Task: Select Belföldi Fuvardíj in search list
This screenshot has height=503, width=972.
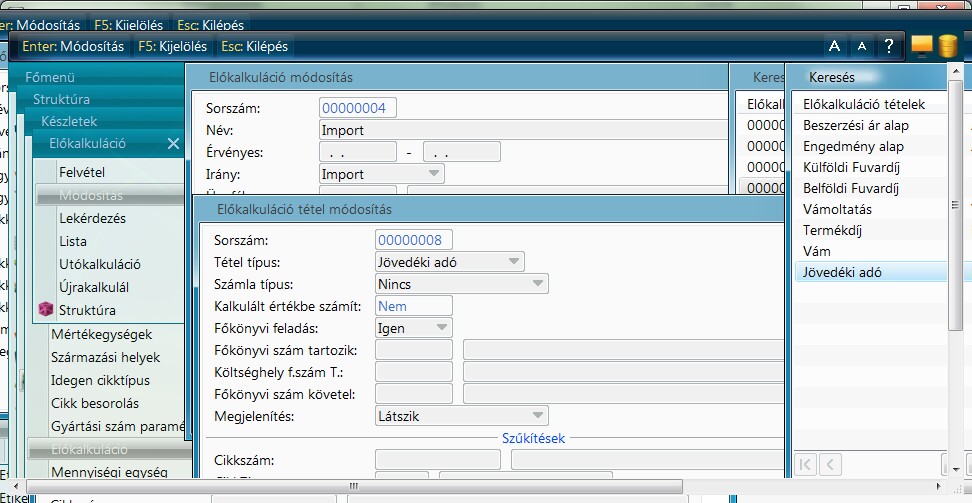Action: (x=850, y=189)
